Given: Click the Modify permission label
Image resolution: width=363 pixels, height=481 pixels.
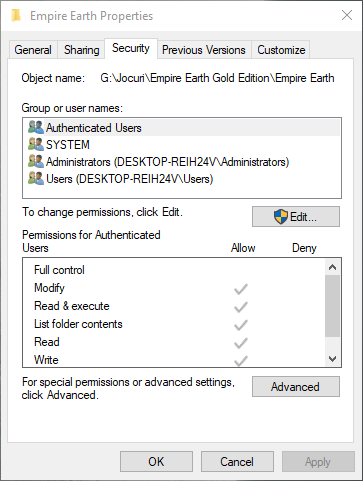Looking at the screenshot, I should click(x=49, y=288).
